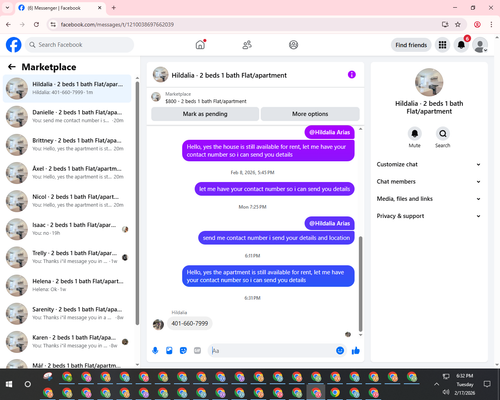Search in conversation magnifier icon
The width and height of the screenshot is (500, 400).
[x=443, y=134]
